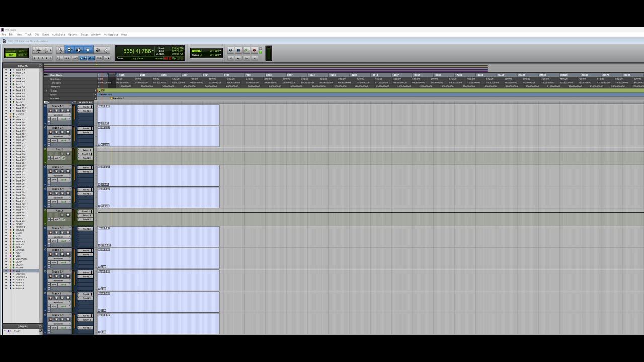Open the Tracks list popup menu

[40, 65]
